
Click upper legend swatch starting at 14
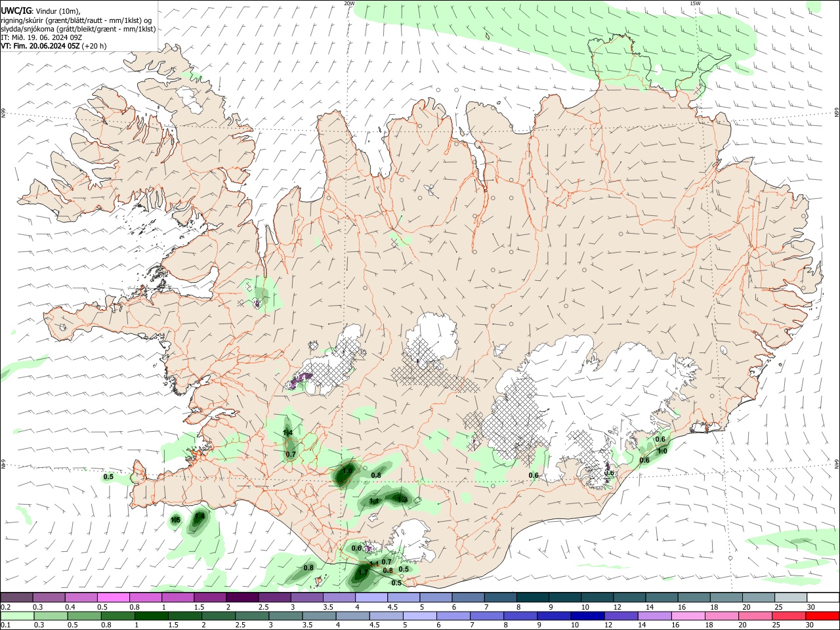point(660,597)
